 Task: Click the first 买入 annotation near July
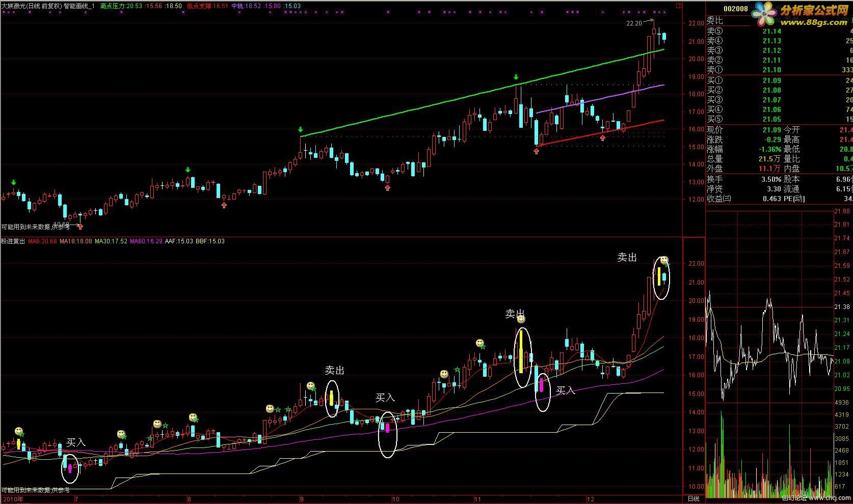[76, 443]
